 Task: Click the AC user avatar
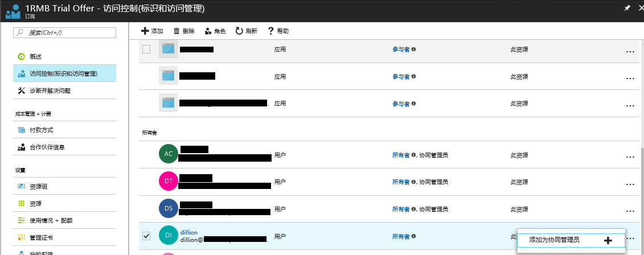[168, 154]
